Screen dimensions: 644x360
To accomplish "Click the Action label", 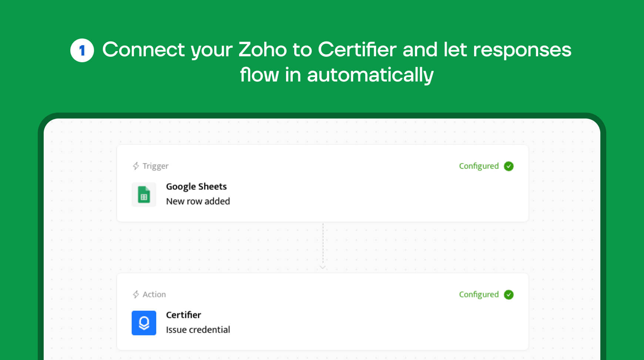I will click(154, 294).
